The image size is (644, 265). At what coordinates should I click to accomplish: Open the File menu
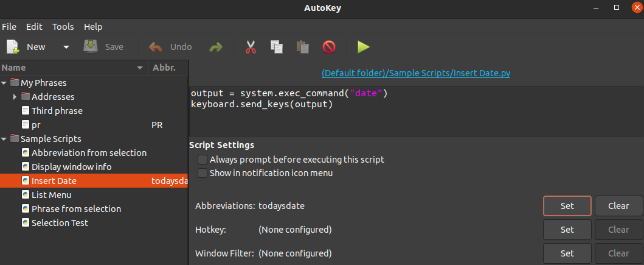(x=9, y=27)
